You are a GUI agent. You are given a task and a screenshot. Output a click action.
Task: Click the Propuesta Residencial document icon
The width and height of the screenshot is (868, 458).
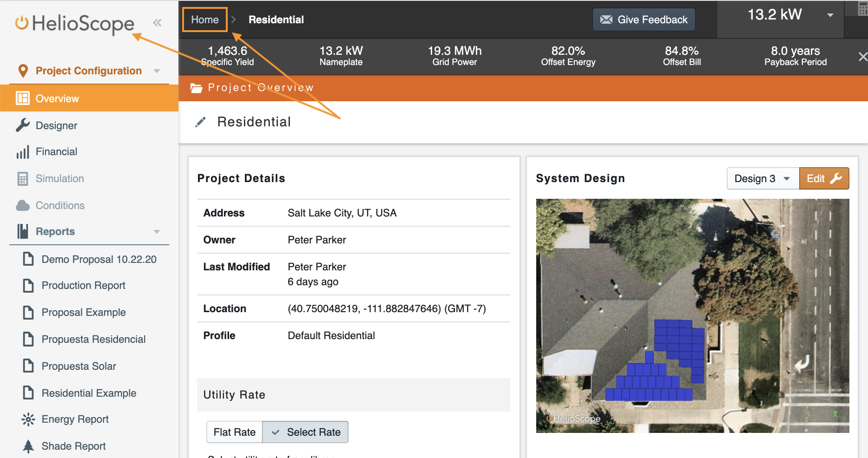pyautogui.click(x=28, y=339)
